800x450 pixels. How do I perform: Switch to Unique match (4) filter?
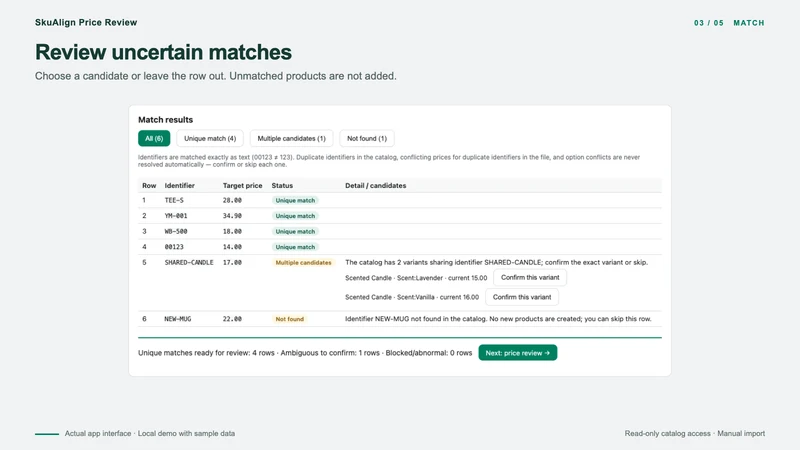[210, 138]
